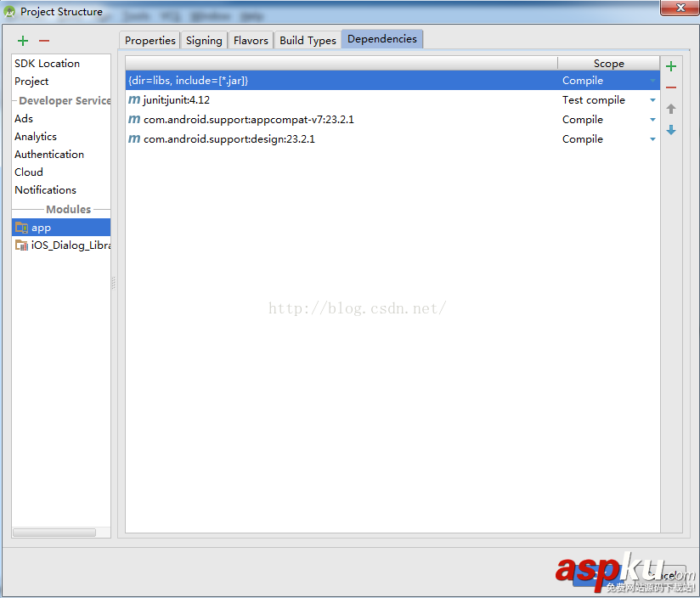Open the Notifications developer service
Screen dimensions: 700x598
pos(45,189)
